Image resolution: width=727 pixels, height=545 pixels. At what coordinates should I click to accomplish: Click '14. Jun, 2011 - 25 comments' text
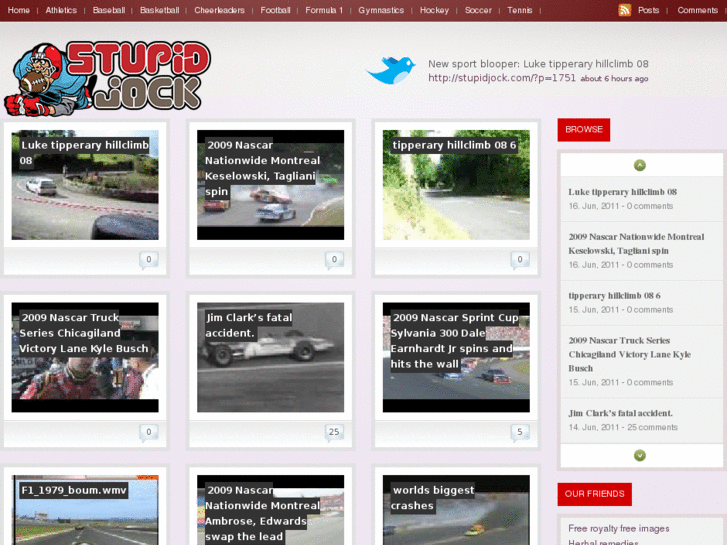[x=623, y=427]
